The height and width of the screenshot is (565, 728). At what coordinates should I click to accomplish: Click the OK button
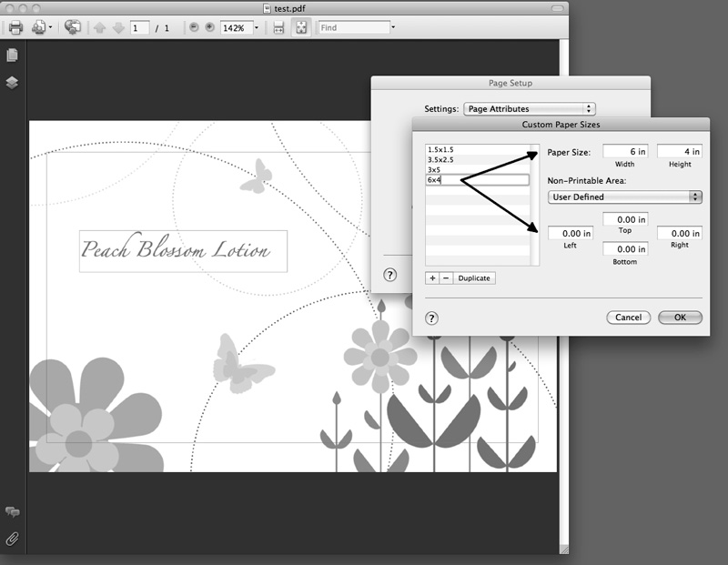(680, 318)
